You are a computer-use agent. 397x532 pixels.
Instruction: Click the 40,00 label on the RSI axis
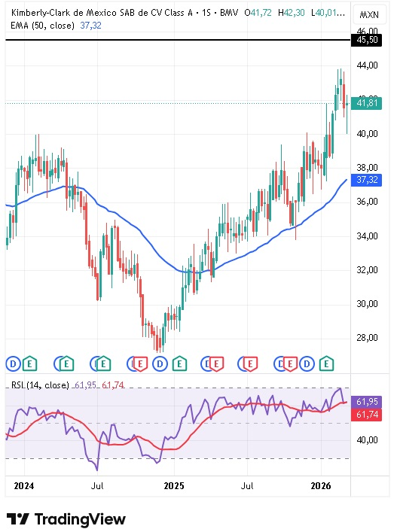point(367,440)
